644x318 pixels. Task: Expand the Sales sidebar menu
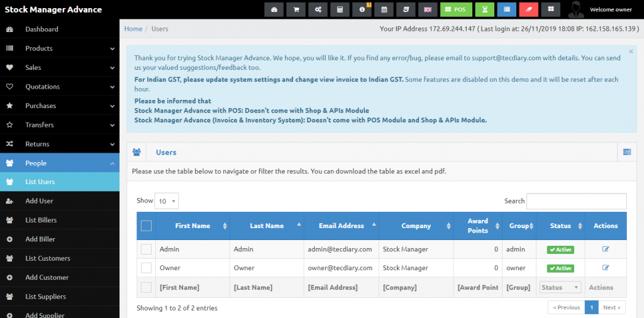[x=60, y=68]
